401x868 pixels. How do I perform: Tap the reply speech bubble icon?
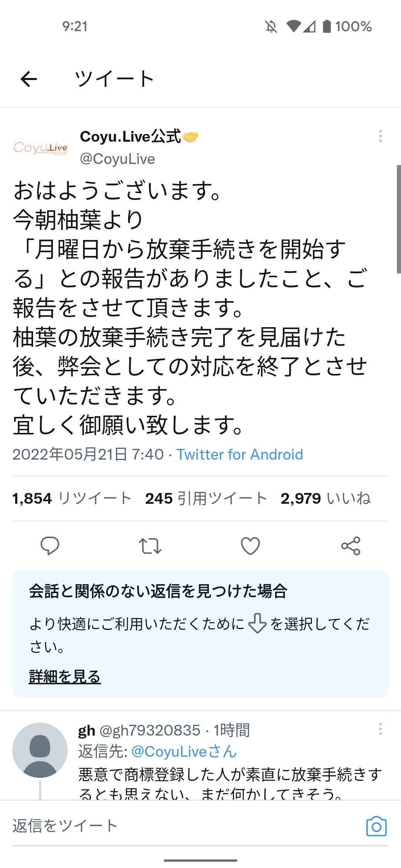(50, 546)
